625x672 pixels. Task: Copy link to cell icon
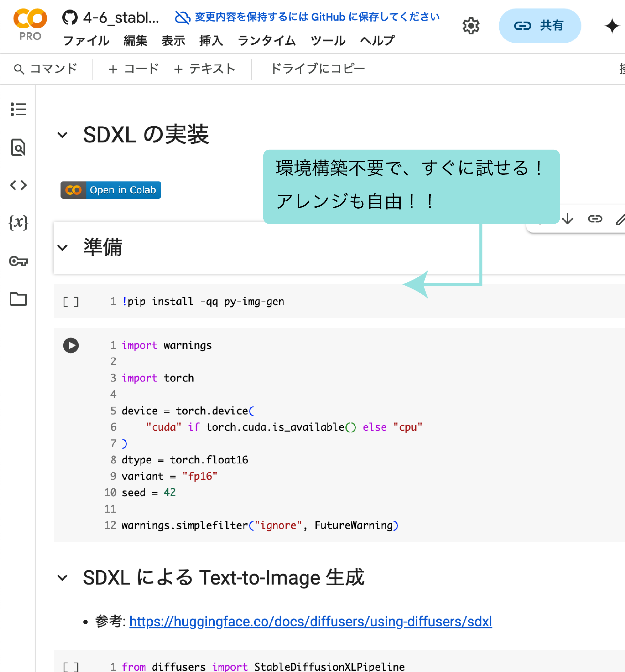(x=595, y=219)
